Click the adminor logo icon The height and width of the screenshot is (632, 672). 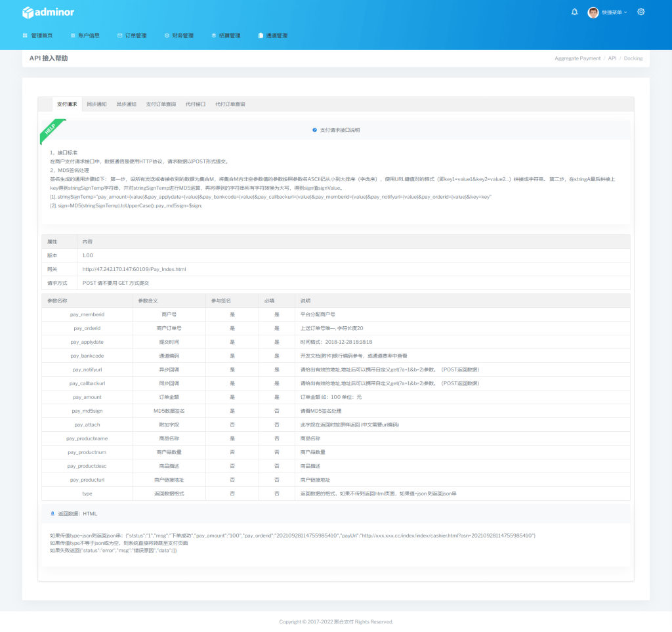coord(27,12)
